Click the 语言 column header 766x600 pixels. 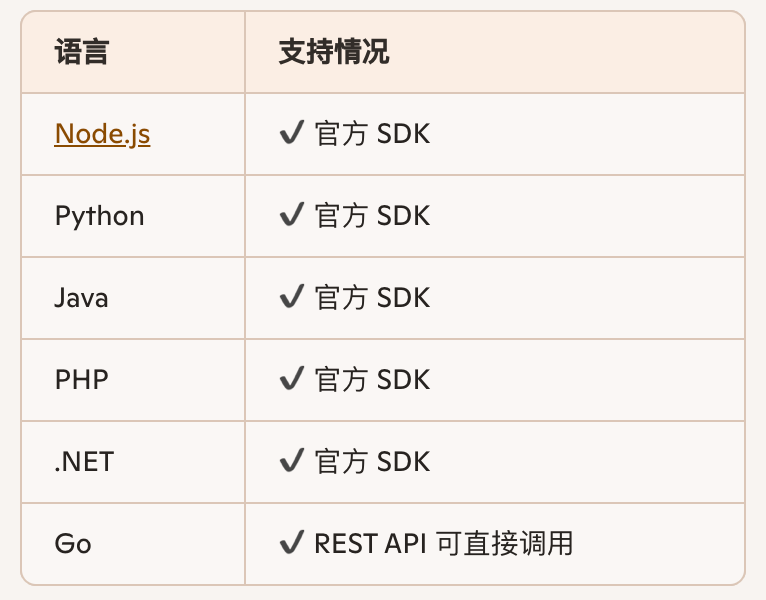[82, 53]
